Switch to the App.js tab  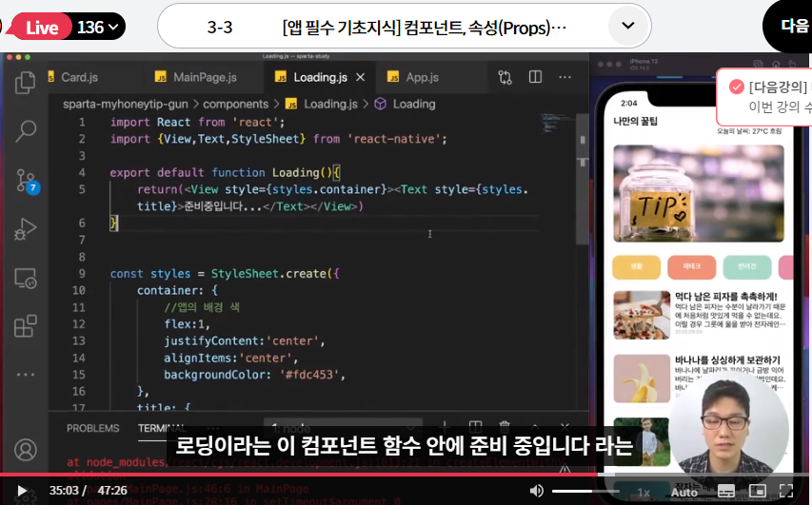[x=422, y=77]
